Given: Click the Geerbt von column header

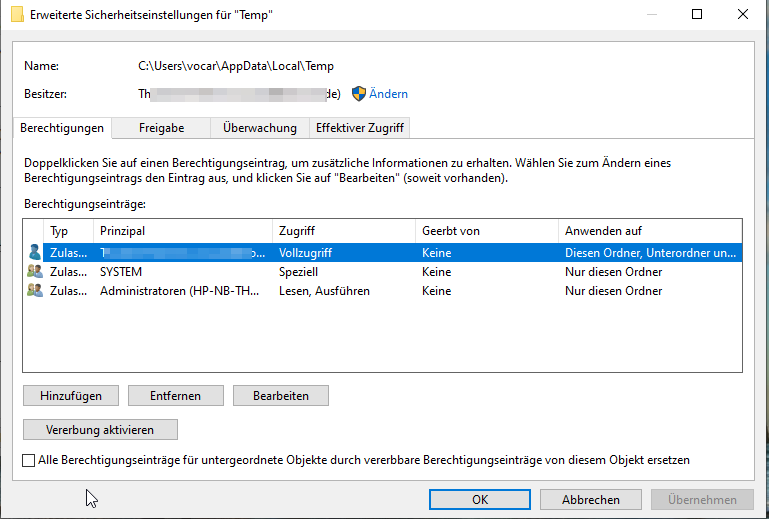Looking at the screenshot, I should (487, 231).
